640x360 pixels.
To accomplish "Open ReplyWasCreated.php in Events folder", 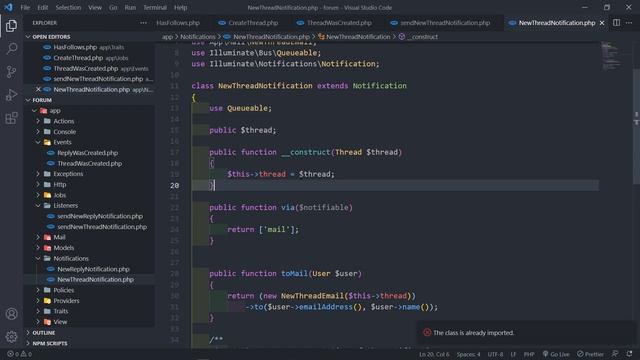I will pyautogui.click(x=87, y=153).
